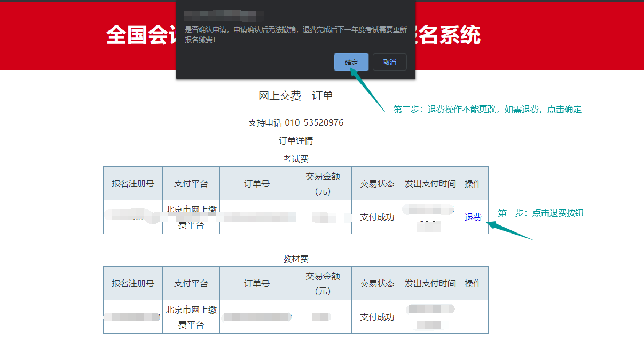Click the 教材费 section title
The height and width of the screenshot is (350, 644).
tap(295, 258)
